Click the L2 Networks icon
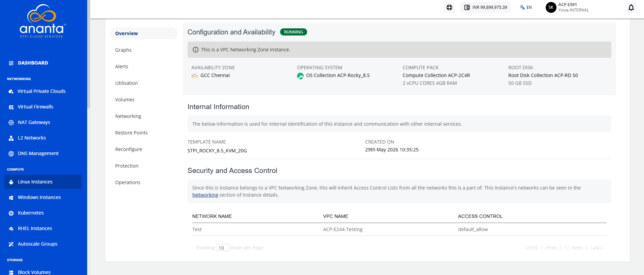 [11, 138]
